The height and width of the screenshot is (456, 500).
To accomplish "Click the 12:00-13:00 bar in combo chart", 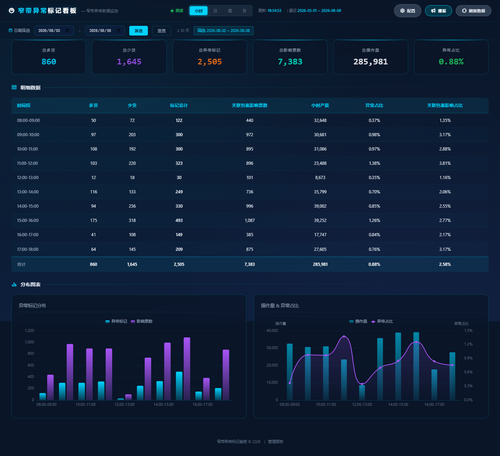I will click(362, 392).
